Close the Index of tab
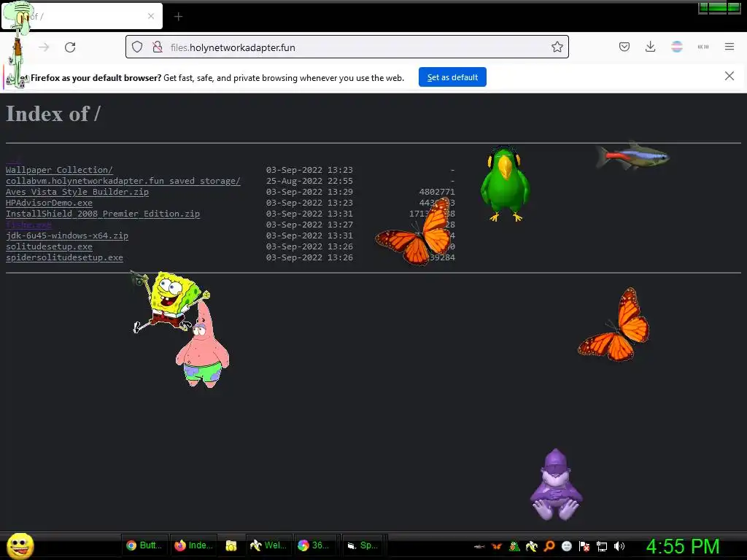This screenshot has width=747, height=560. pos(150,16)
